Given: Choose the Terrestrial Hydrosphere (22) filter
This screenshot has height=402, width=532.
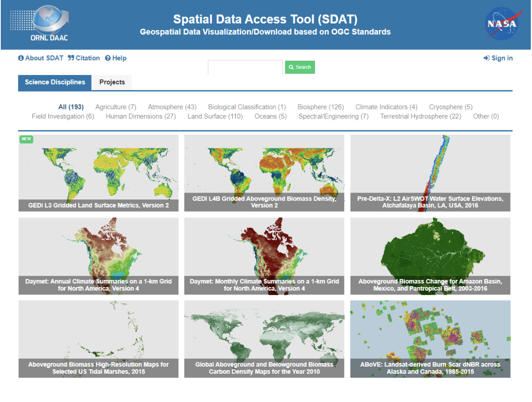Looking at the screenshot, I should (421, 117).
